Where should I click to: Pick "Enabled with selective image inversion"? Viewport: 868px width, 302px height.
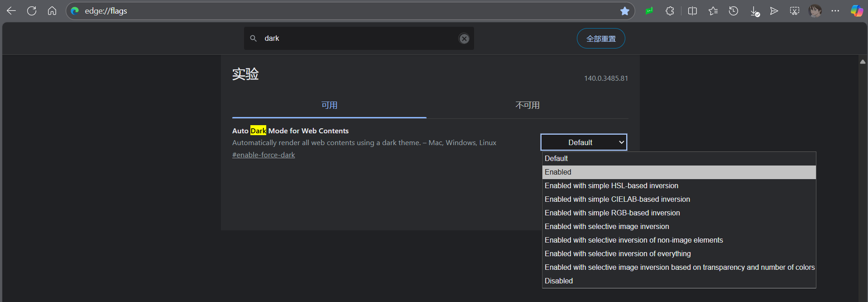[x=607, y=227]
